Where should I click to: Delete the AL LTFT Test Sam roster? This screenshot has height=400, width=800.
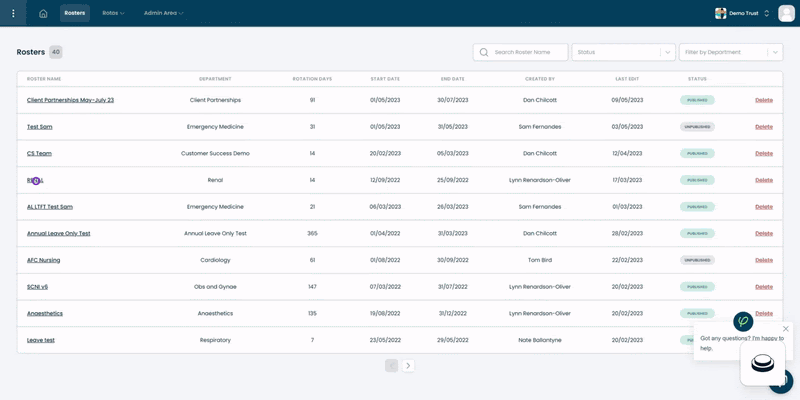click(764, 207)
